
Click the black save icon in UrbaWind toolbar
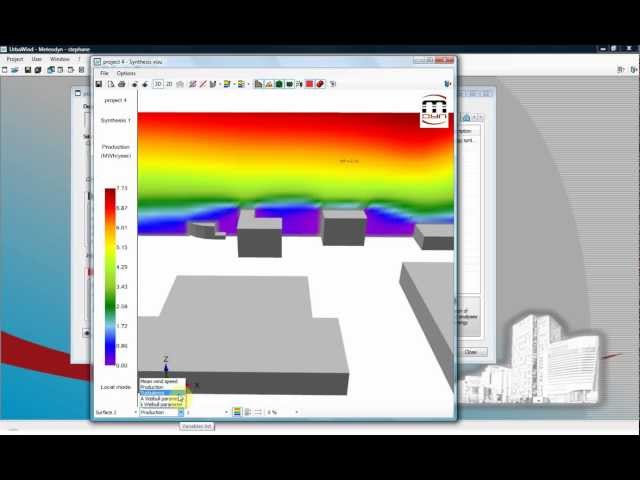pos(28,70)
